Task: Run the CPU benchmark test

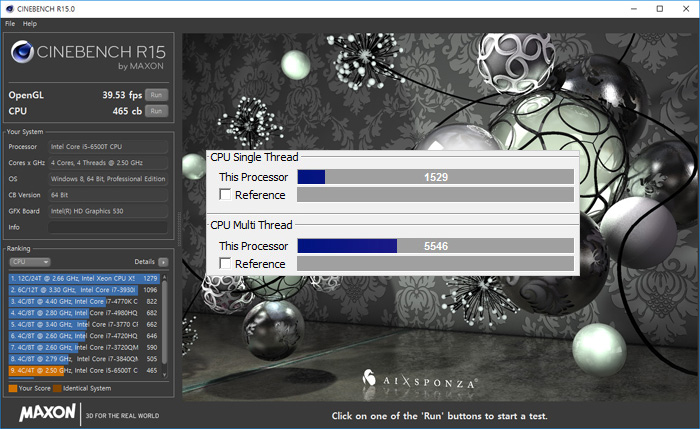Action: (156, 111)
